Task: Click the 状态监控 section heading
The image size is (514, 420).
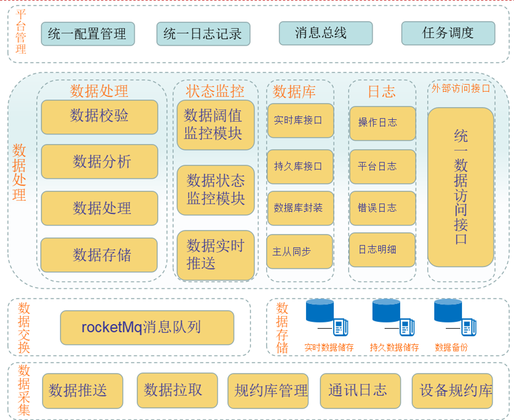Action: click(215, 91)
